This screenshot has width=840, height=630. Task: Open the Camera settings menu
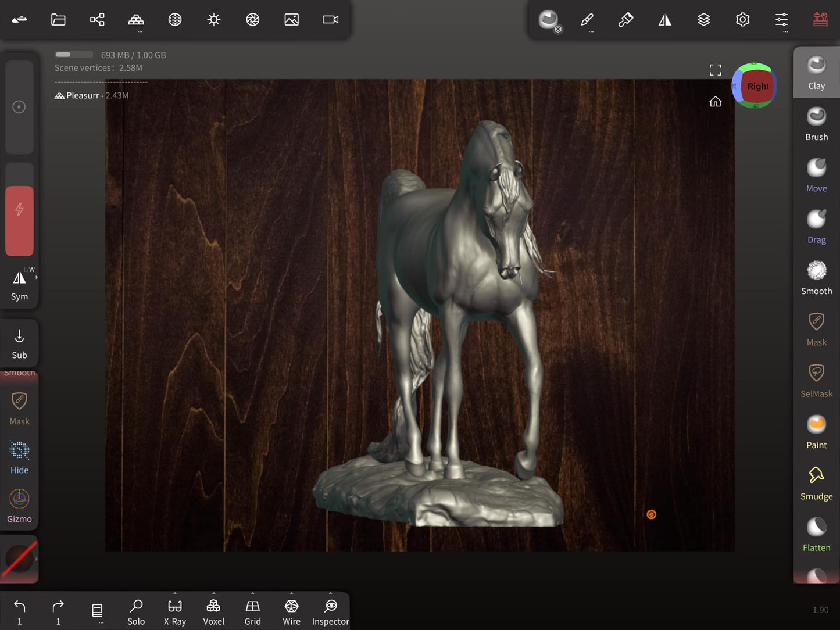pos(330,20)
